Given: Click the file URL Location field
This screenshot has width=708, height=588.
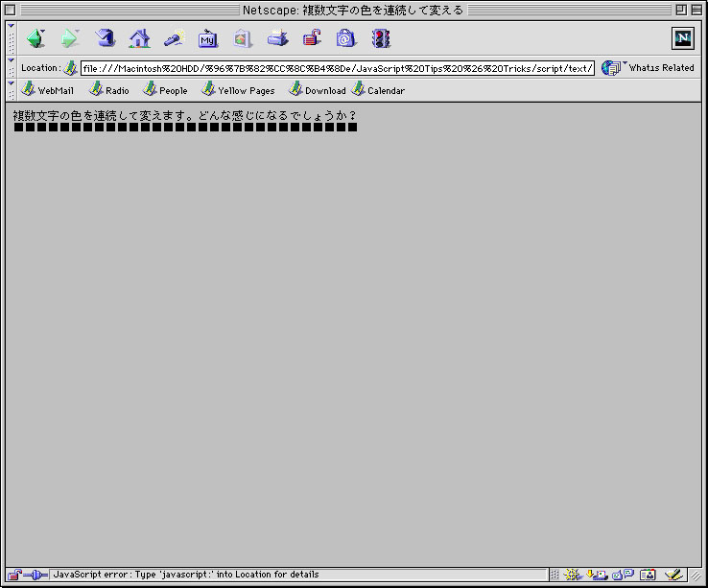Looking at the screenshot, I should pyautogui.click(x=338, y=68).
